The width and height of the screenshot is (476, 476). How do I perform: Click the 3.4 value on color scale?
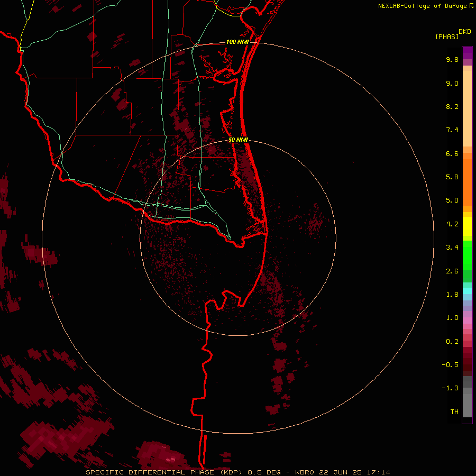click(x=452, y=248)
